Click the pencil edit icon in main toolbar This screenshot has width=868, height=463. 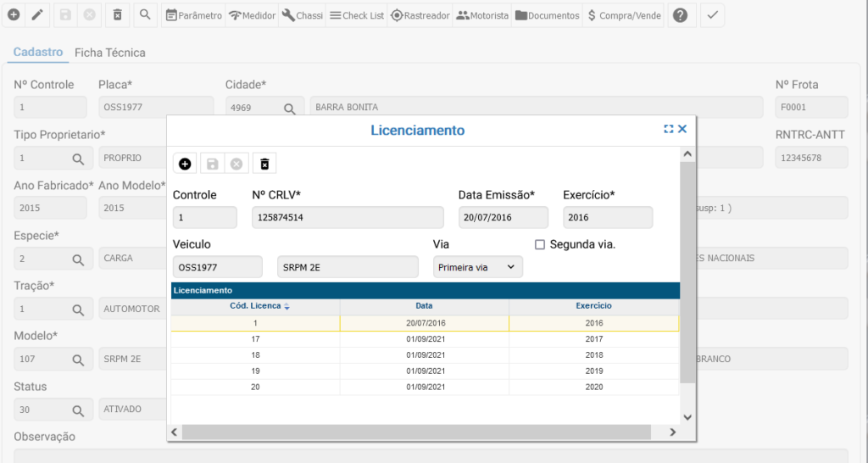37,15
